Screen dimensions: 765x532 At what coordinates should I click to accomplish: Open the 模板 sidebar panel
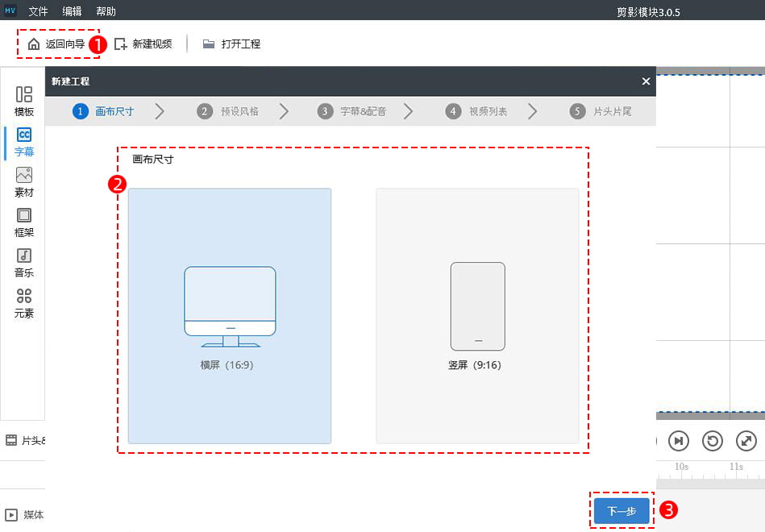24,101
